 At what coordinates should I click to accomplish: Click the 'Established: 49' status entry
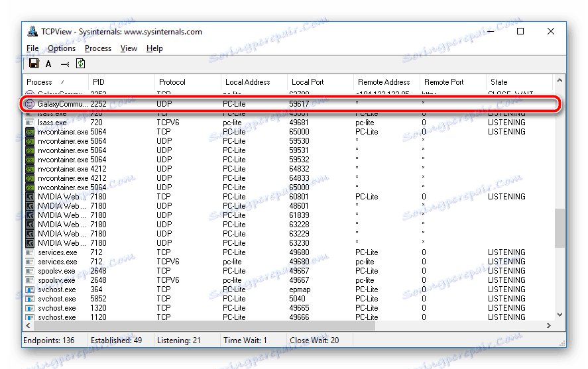tap(116, 341)
